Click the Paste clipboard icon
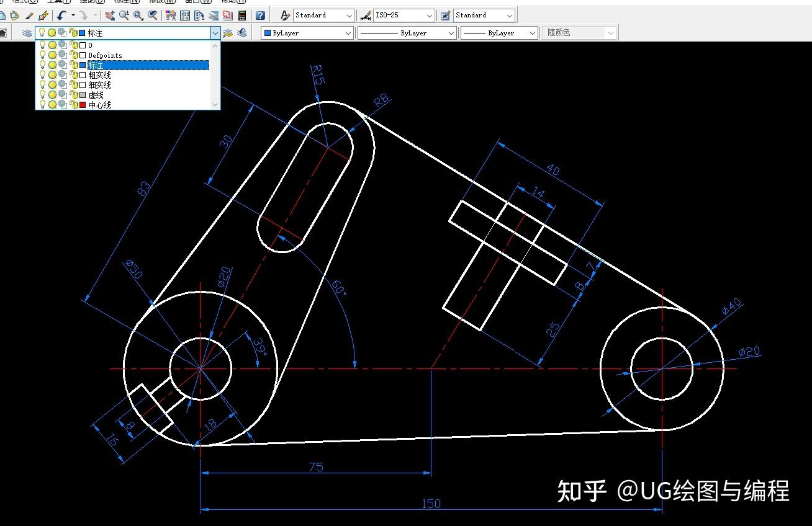The height and width of the screenshot is (526, 812). point(14,15)
